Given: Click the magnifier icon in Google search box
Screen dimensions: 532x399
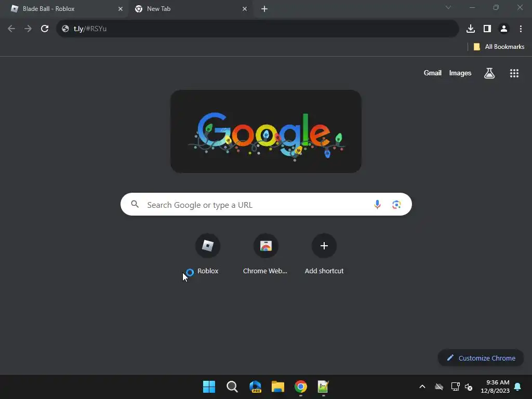Looking at the screenshot, I should point(135,204).
